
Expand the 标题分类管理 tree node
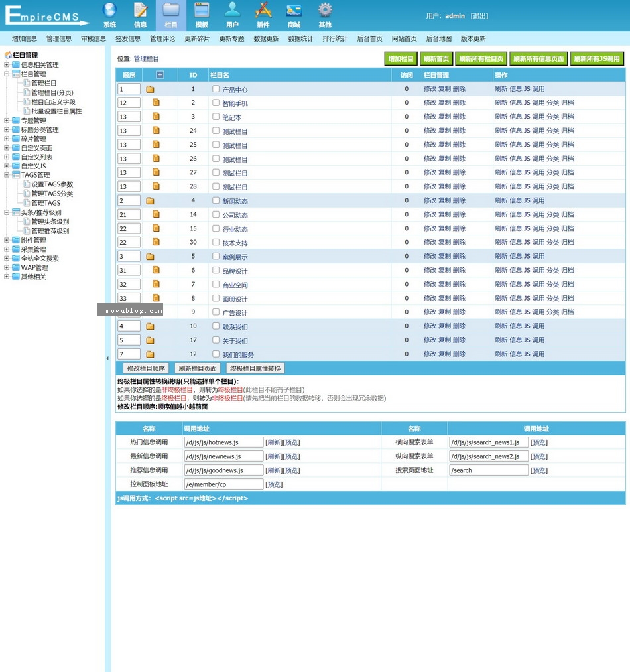coord(7,129)
